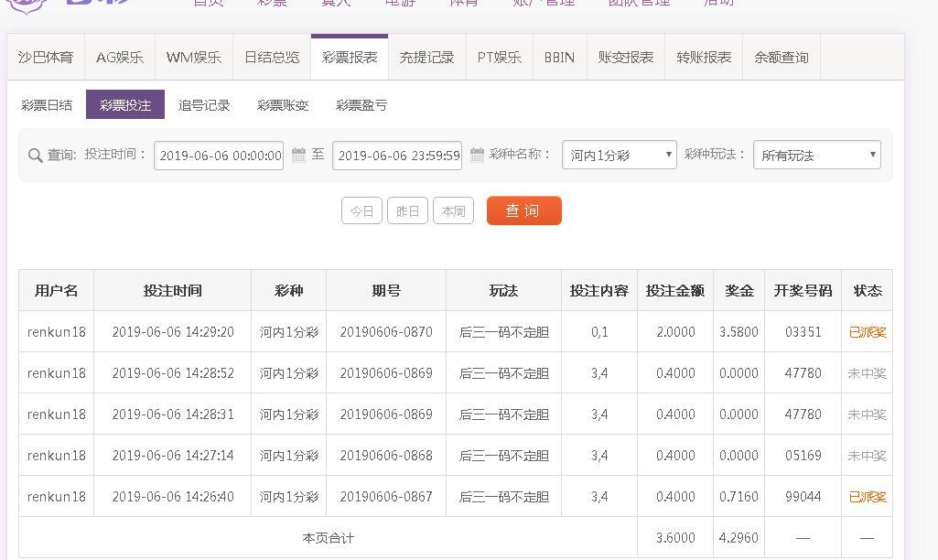This screenshot has width=938, height=560.
Task: Switch to the PT娱乐 tab
Action: coord(500,58)
